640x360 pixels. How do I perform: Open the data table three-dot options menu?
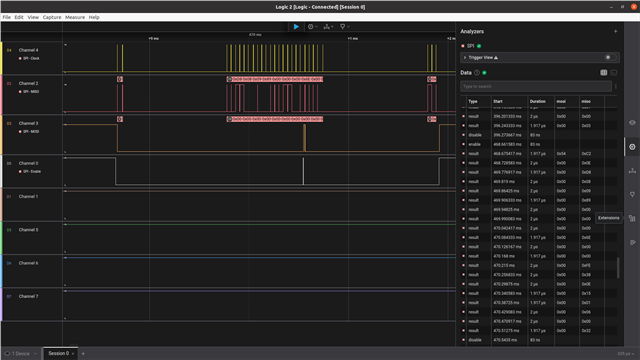[x=616, y=86]
